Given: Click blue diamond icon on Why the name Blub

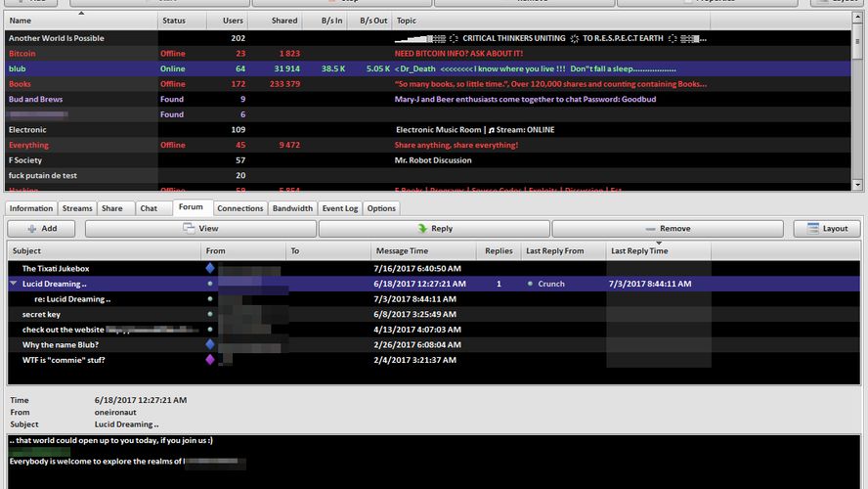Looking at the screenshot, I should pos(209,344).
